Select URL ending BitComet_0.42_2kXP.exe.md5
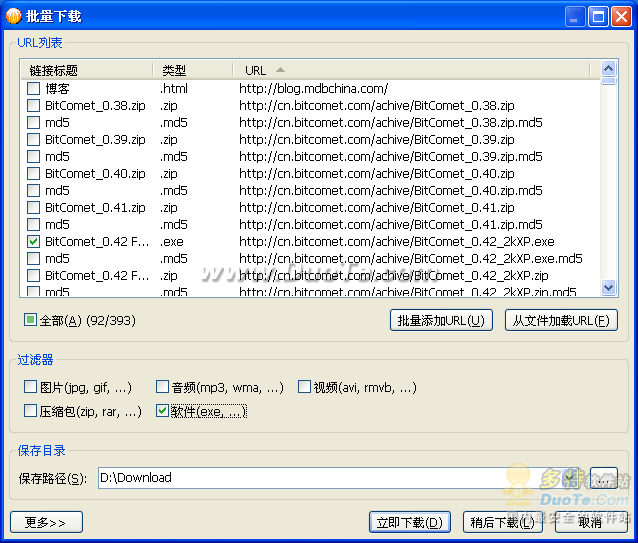The width and height of the screenshot is (638, 543). (x=411, y=259)
